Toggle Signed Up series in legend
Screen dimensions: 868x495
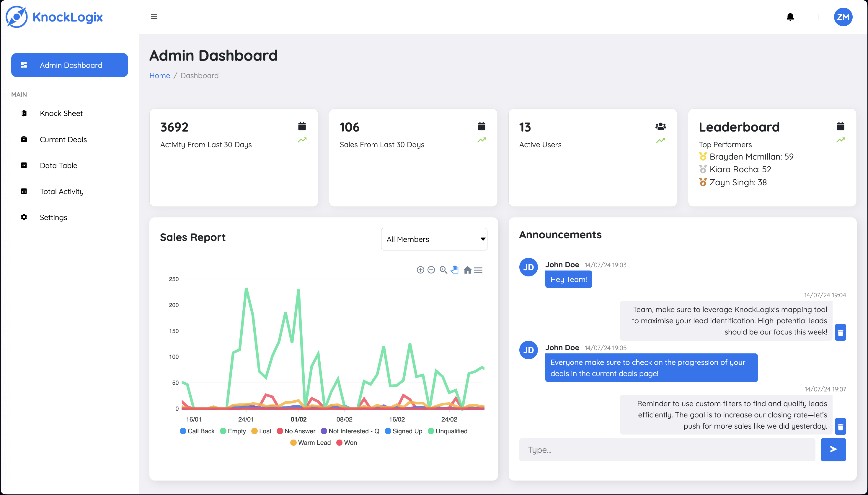click(404, 431)
